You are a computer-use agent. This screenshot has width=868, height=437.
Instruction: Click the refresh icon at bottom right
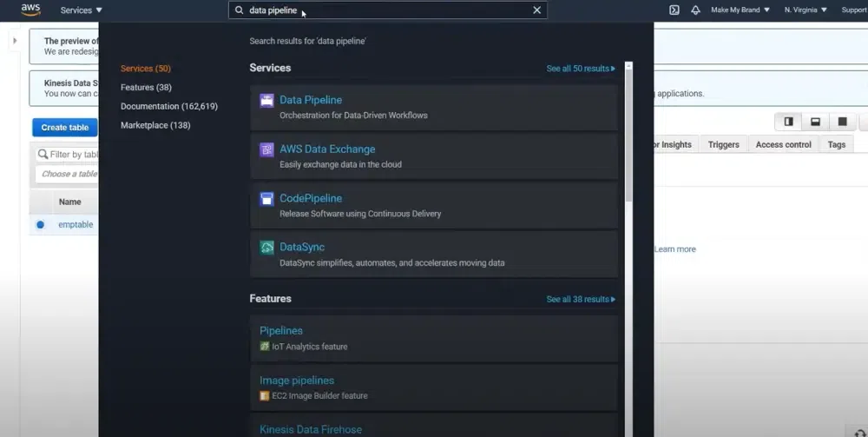click(x=859, y=434)
